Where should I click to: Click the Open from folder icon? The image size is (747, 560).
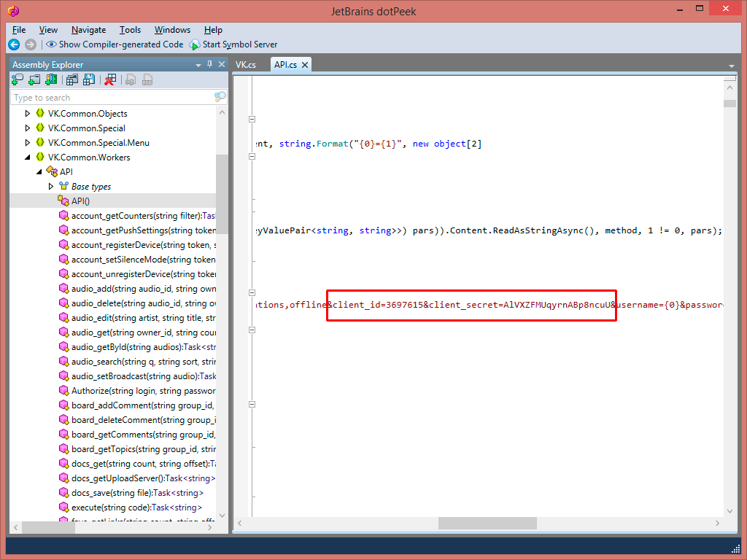34,80
